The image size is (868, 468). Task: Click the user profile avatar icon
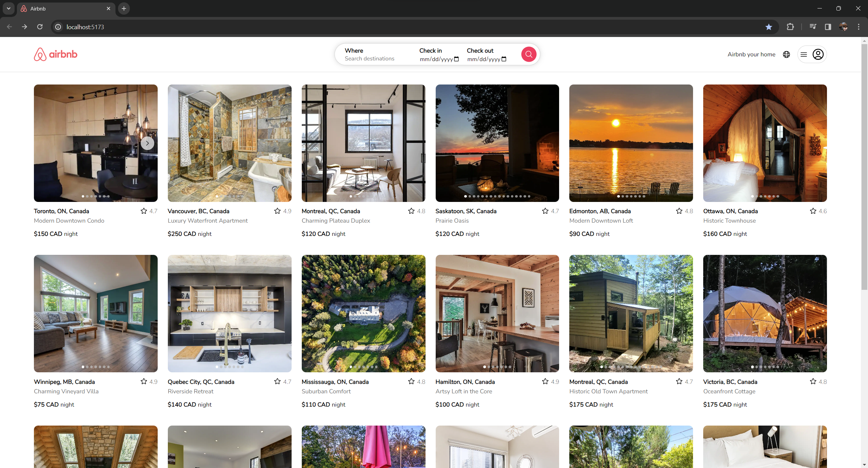(x=818, y=54)
